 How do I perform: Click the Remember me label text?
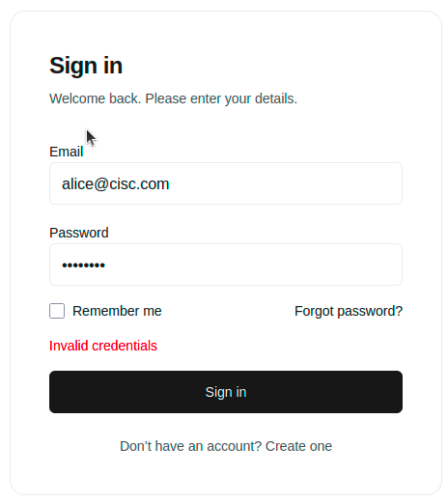(x=117, y=311)
